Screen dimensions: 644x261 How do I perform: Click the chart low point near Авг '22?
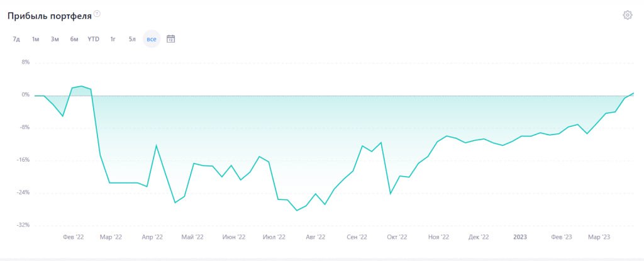[297, 211]
